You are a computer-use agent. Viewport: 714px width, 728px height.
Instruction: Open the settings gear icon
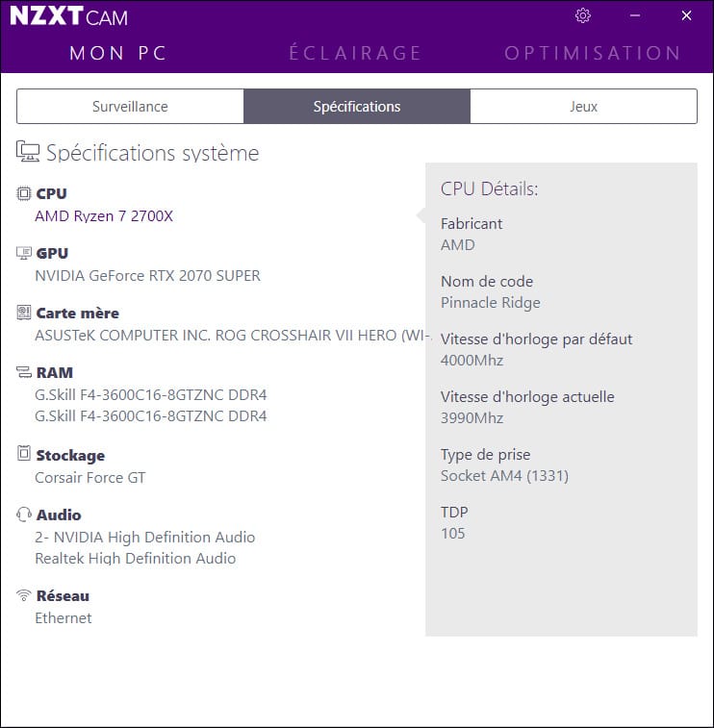point(582,15)
